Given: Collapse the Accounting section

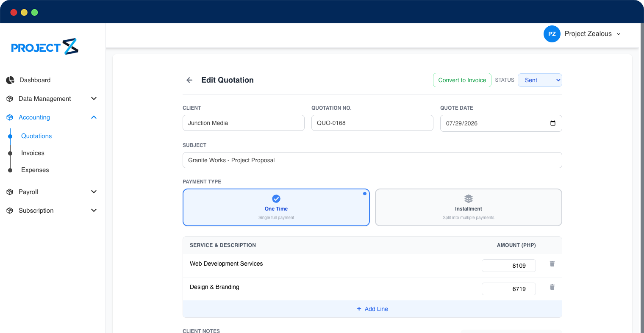Looking at the screenshot, I should coord(94,117).
